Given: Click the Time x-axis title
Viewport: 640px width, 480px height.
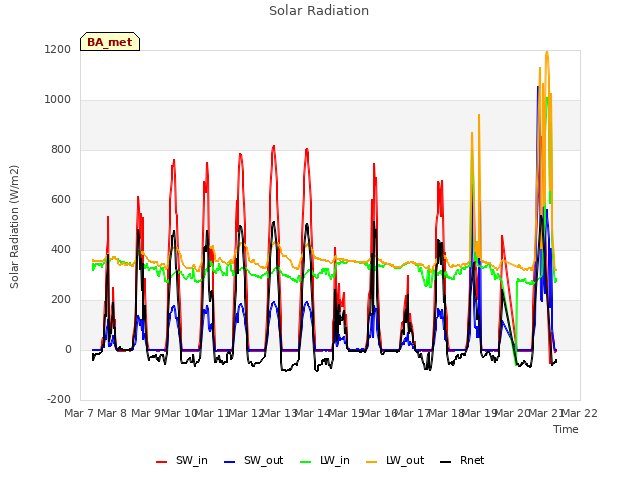Looking at the screenshot, I should [x=566, y=429].
